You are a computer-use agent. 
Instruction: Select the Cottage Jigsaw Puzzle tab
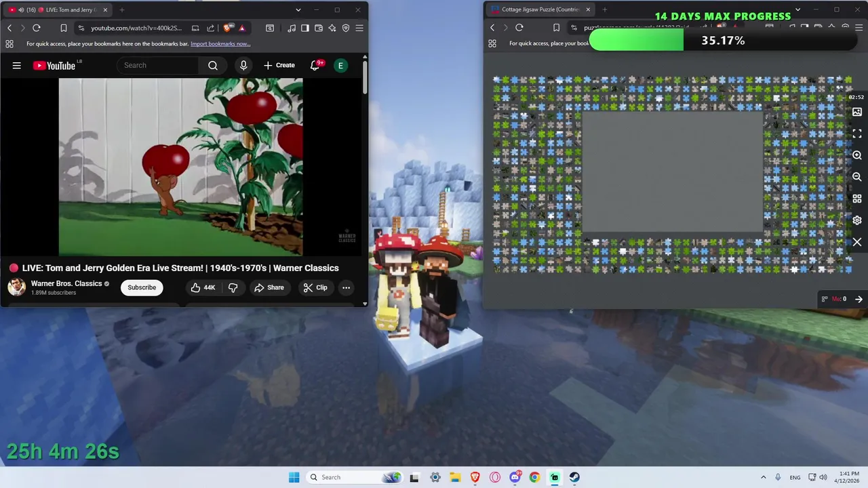click(540, 9)
